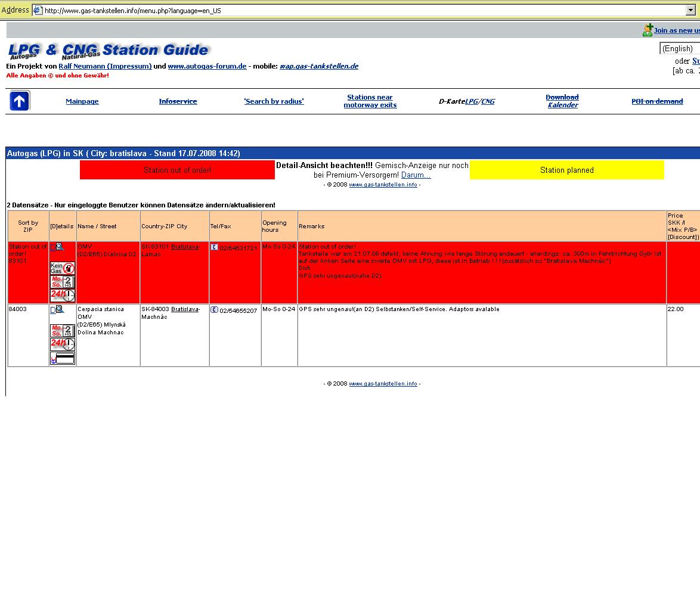Click the Kein Gas icon
Screen dimensions: 700x615
tap(62, 268)
